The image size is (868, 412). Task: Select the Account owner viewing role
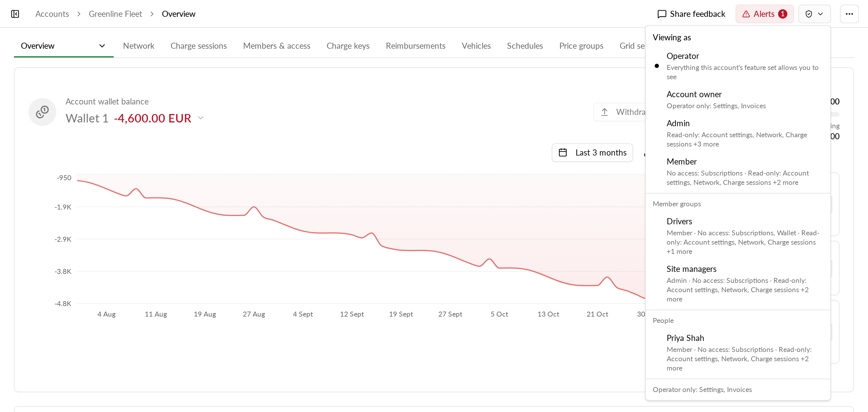[738, 100]
